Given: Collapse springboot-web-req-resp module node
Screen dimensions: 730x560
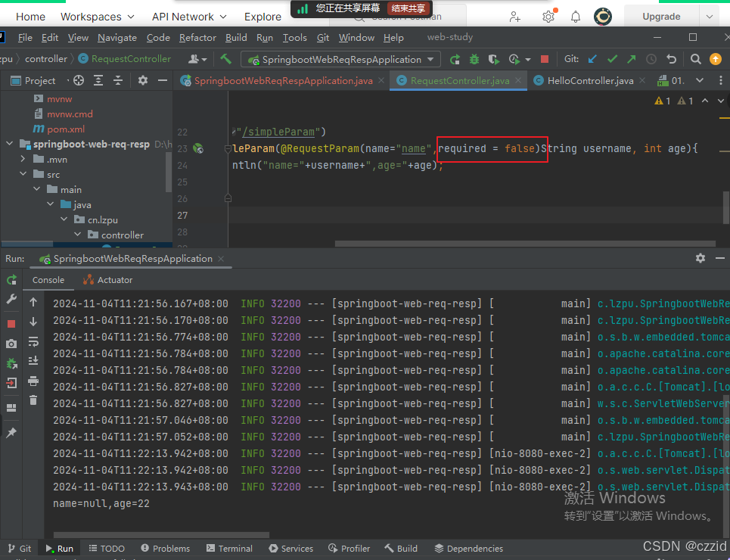Looking at the screenshot, I should click(10, 144).
